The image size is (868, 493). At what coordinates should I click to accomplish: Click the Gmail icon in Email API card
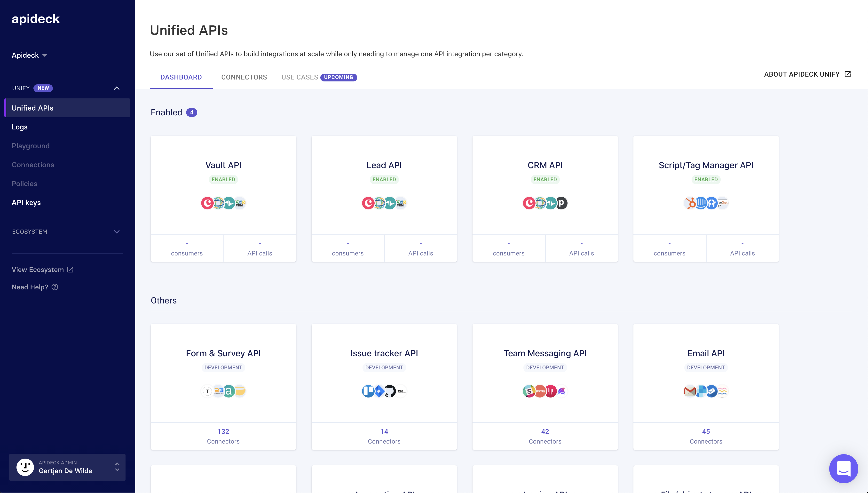pyautogui.click(x=690, y=391)
